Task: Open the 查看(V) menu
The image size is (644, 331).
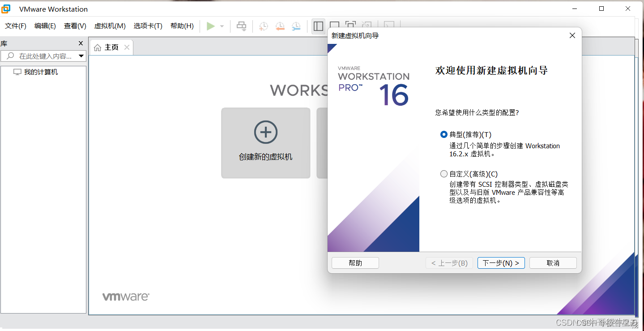Action: click(x=75, y=26)
